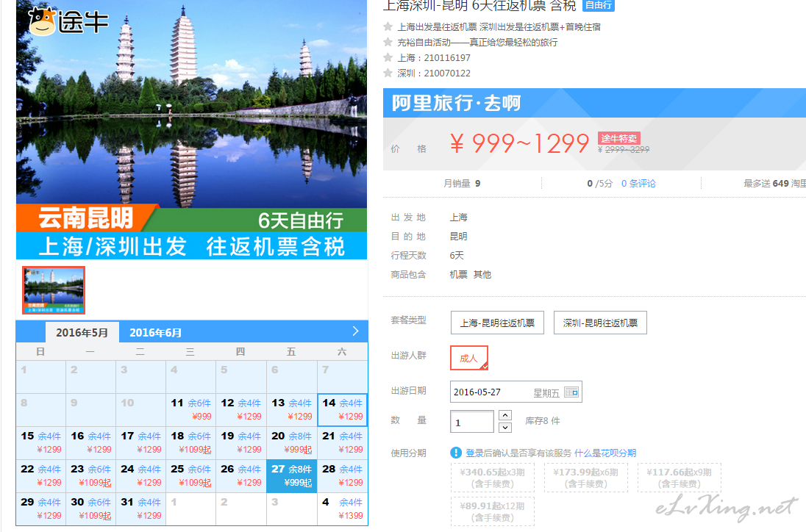The width and height of the screenshot is (806, 532).
Task: Choose the ¥117.66 x9期 installment plan
Action: click(x=679, y=478)
